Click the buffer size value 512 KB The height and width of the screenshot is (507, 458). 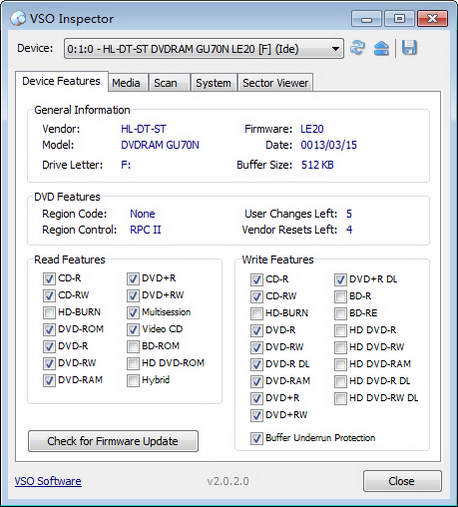click(317, 165)
